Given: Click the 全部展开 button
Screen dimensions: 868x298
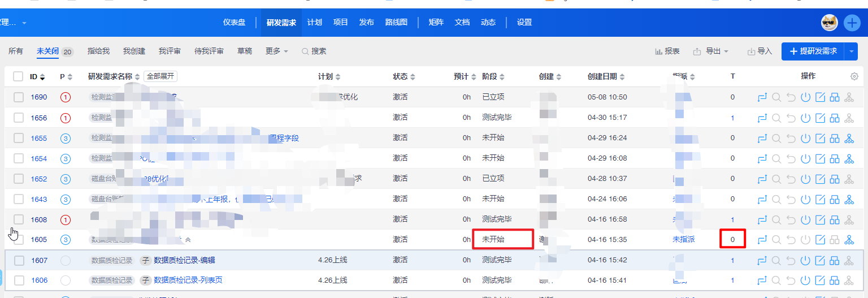Looking at the screenshot, I should pos(160,76).
